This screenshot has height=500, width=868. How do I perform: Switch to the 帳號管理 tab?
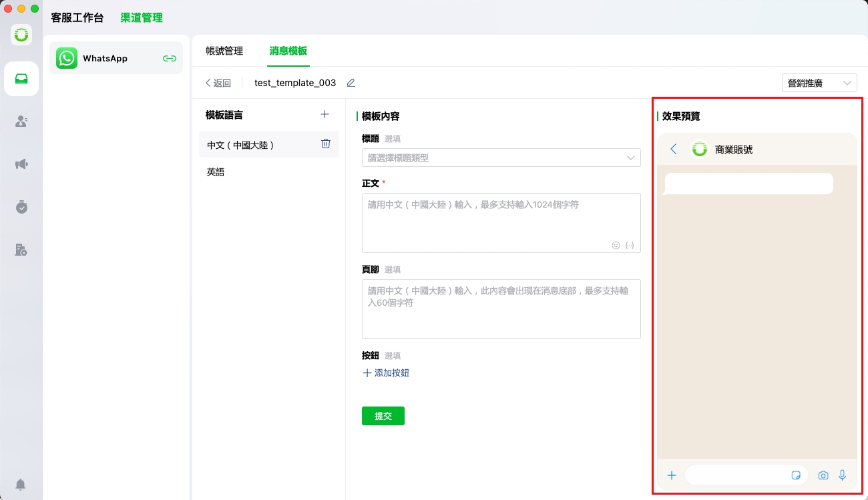[x=224, y=51]
